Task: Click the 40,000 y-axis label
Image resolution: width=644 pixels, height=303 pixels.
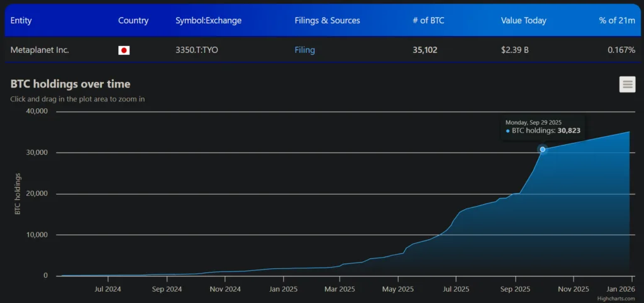Action: (37, 111)
